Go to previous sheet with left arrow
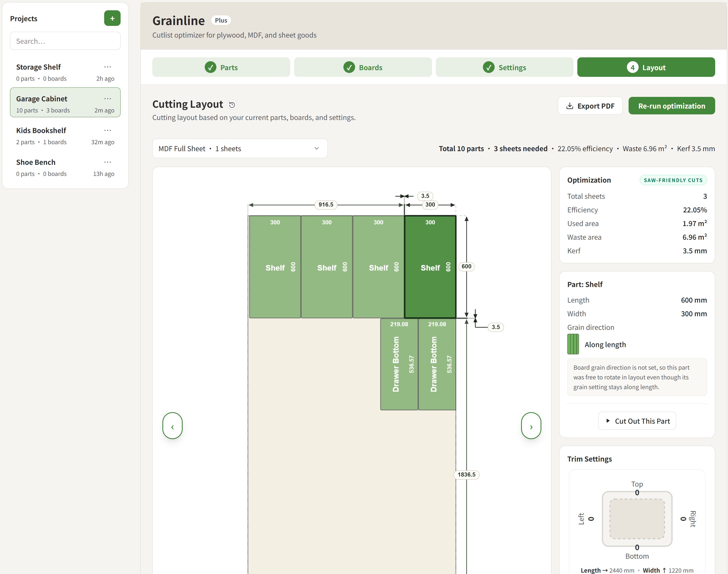Image resolution: width=728 pixels, height=574 pixels. (x=172, y=425)
